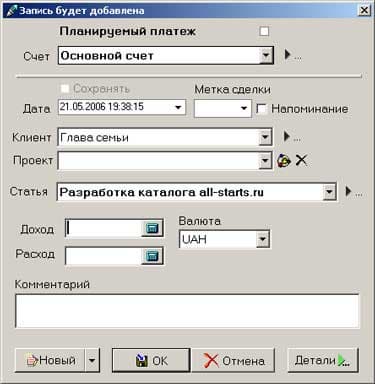This screenshot has width=375, height=384.
Task: Open the Клиент dropdown list
Action: (265, 137)
